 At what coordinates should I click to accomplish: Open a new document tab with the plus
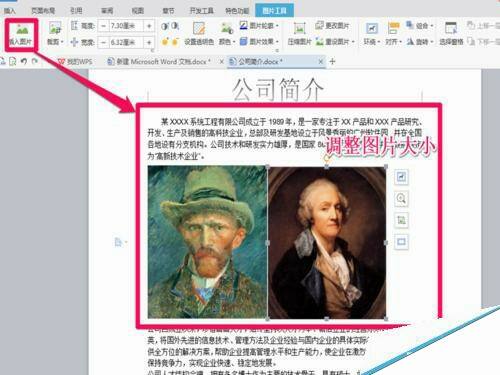(x=332, y=62)
